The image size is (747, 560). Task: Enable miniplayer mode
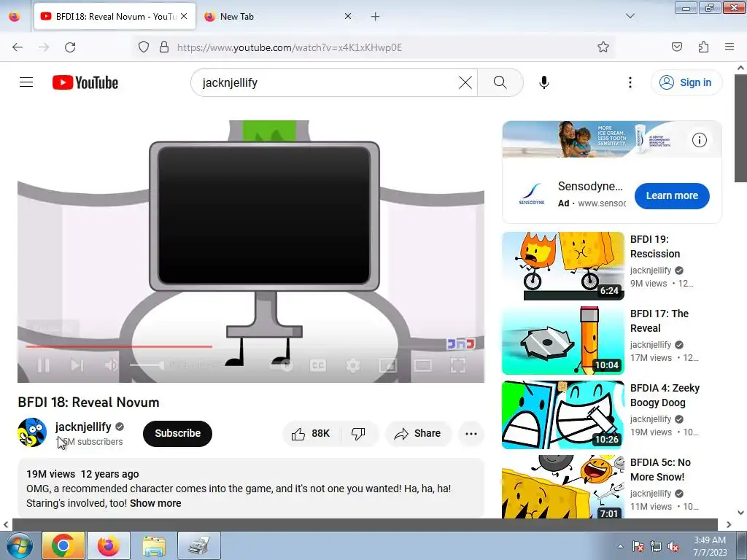coord(388,365)
